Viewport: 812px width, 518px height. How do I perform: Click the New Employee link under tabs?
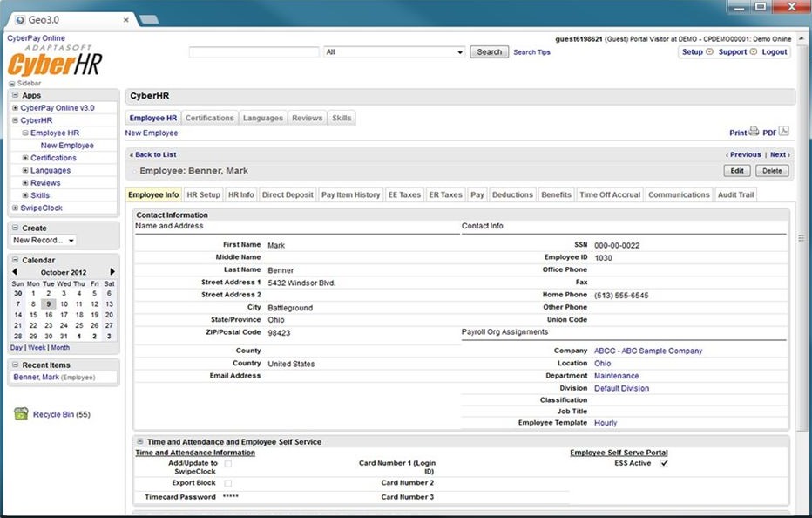click(152, 133)
